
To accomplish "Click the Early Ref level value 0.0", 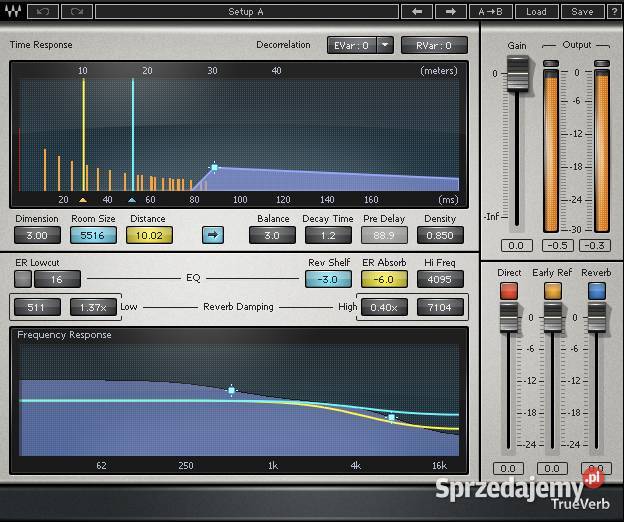I will (552, 469).
